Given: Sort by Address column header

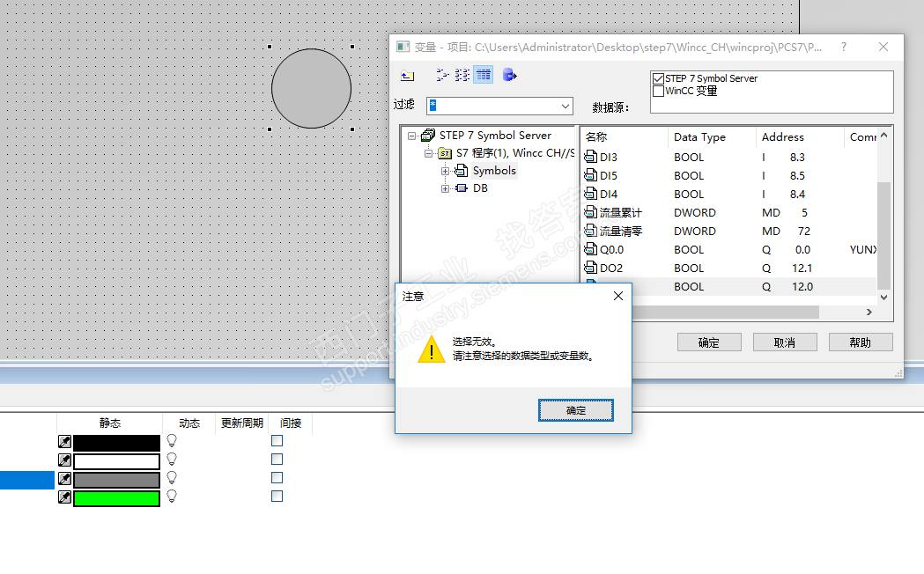Looking at the screenshot, I should [800, 136].
